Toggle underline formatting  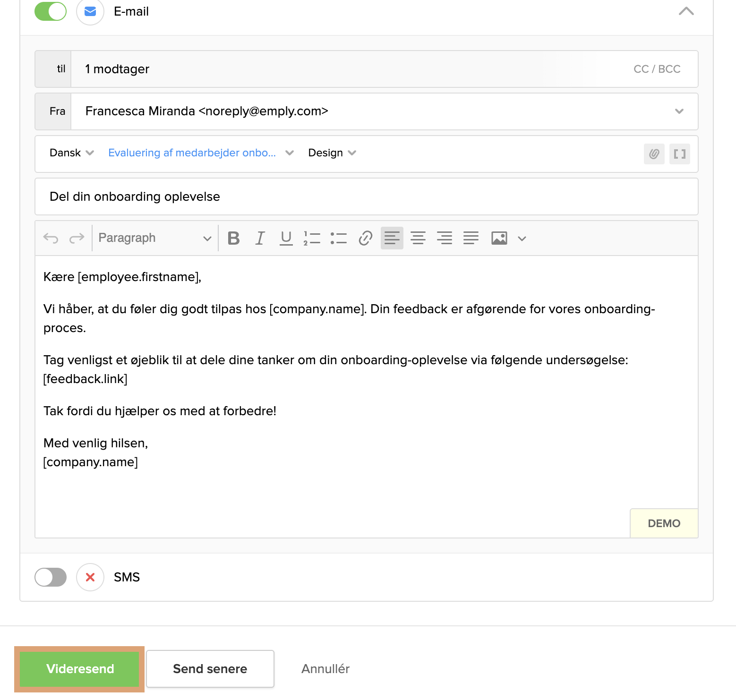(286, 238)
